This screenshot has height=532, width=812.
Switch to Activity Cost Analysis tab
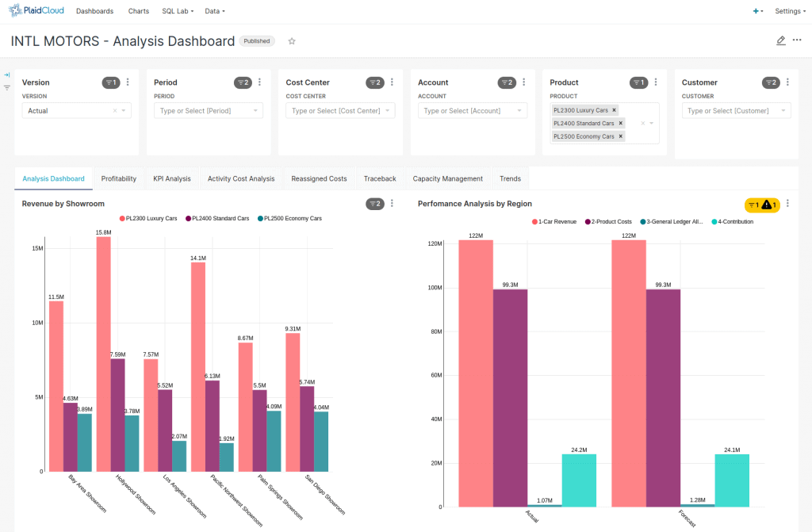[241, 178]
